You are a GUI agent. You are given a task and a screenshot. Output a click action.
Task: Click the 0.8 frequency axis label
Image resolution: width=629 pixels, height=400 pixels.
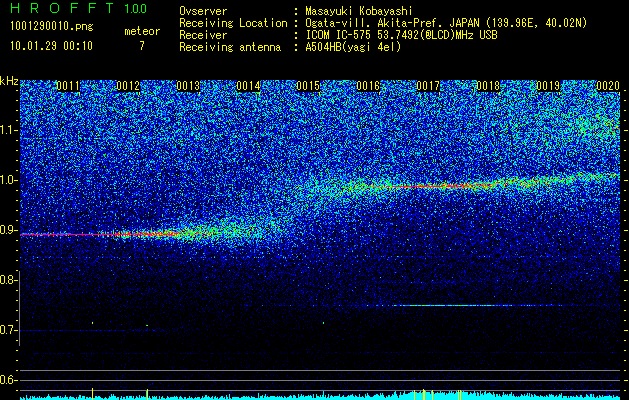pyautogui.click(x=8, y=280)
